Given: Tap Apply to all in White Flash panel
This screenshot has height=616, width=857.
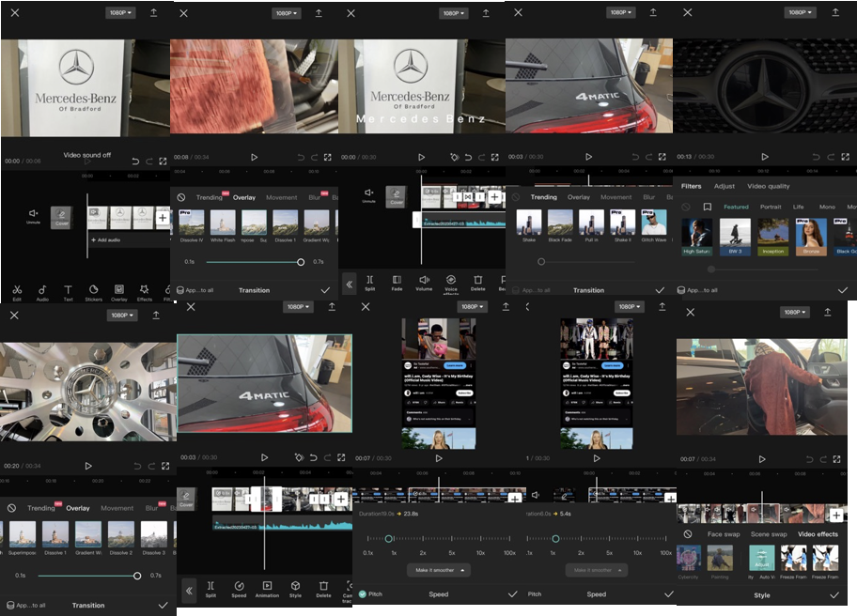Looking at the screenshot, I should pyautogui.click(x=195, y=290).
